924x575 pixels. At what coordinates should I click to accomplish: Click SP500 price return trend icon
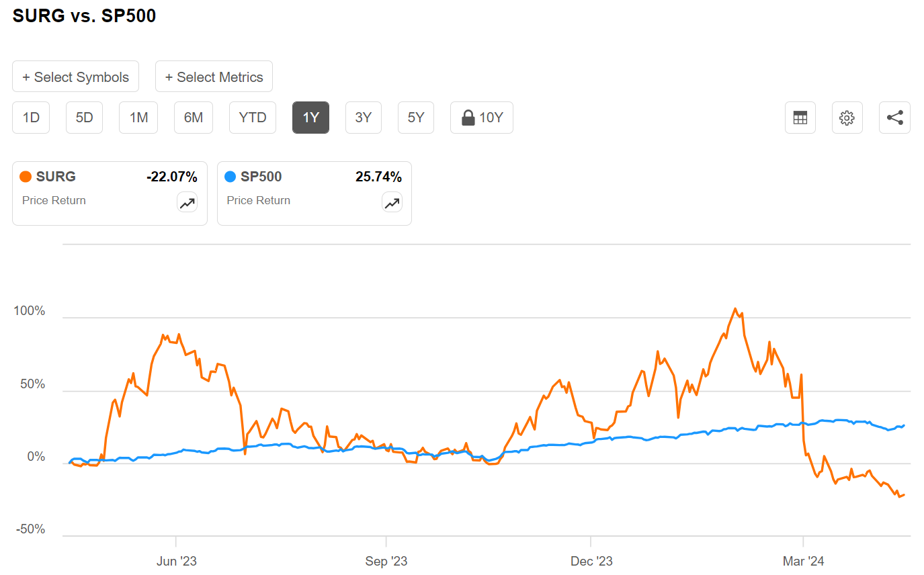(392, 202)
